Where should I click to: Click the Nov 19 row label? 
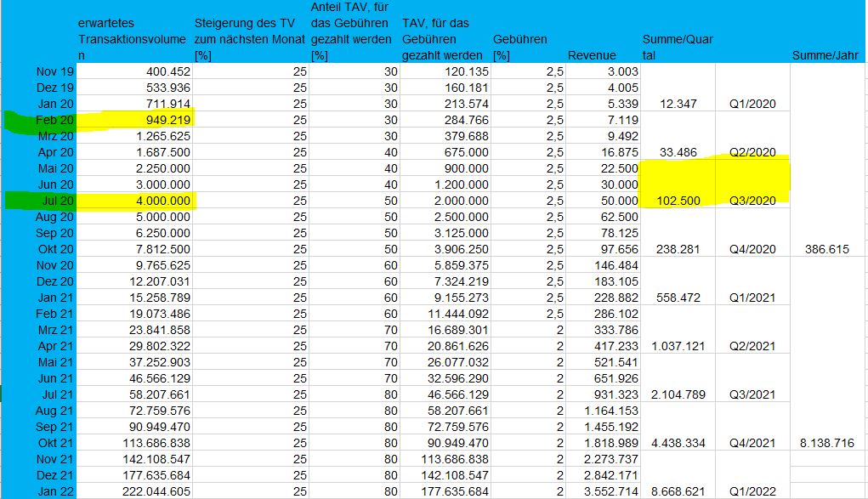[54, 71]
